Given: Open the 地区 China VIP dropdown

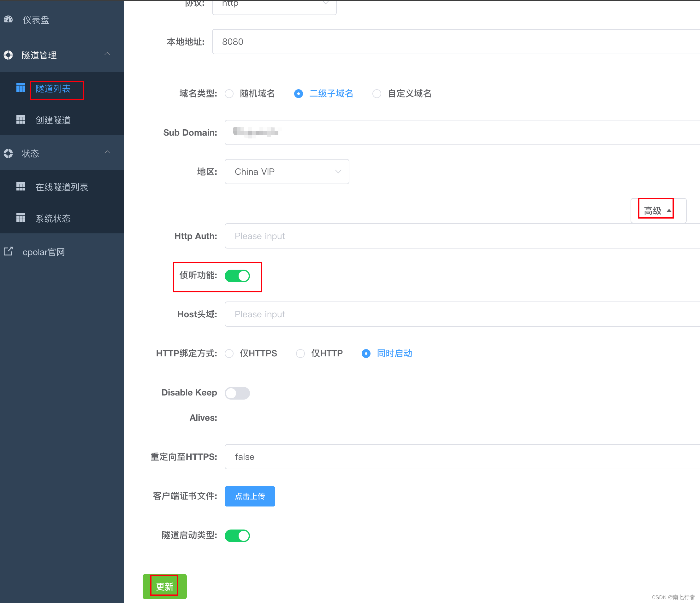Looking at the screenshot, I should tap(287, 172).
